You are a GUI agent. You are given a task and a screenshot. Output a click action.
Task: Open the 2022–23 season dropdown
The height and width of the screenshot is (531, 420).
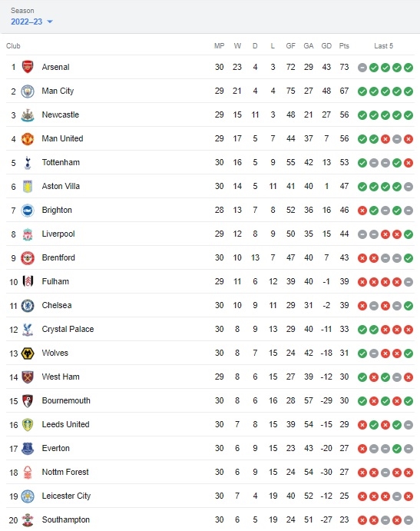click(31, 22)
